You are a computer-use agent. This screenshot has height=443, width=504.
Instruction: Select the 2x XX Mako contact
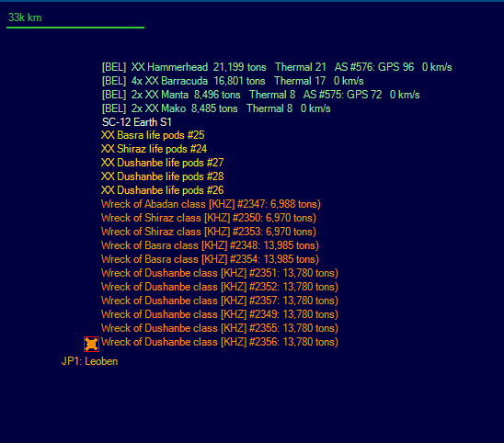coord(216,108)
